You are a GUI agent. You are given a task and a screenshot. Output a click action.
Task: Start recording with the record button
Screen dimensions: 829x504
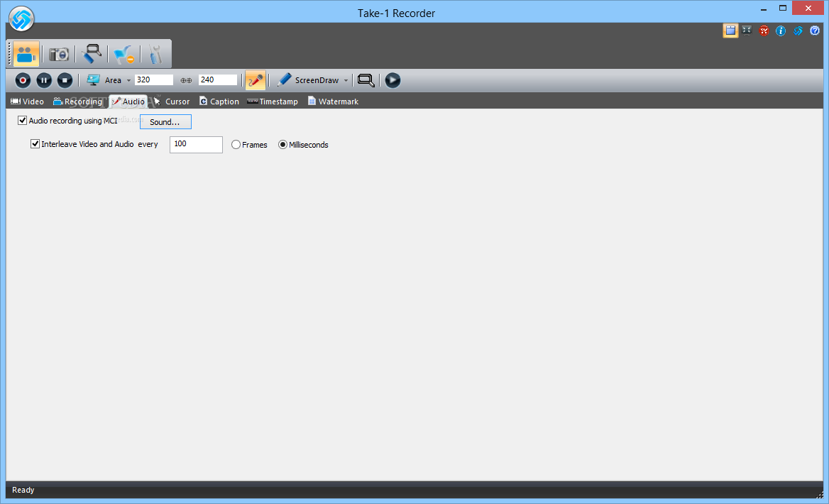click(x=23, y=80)
